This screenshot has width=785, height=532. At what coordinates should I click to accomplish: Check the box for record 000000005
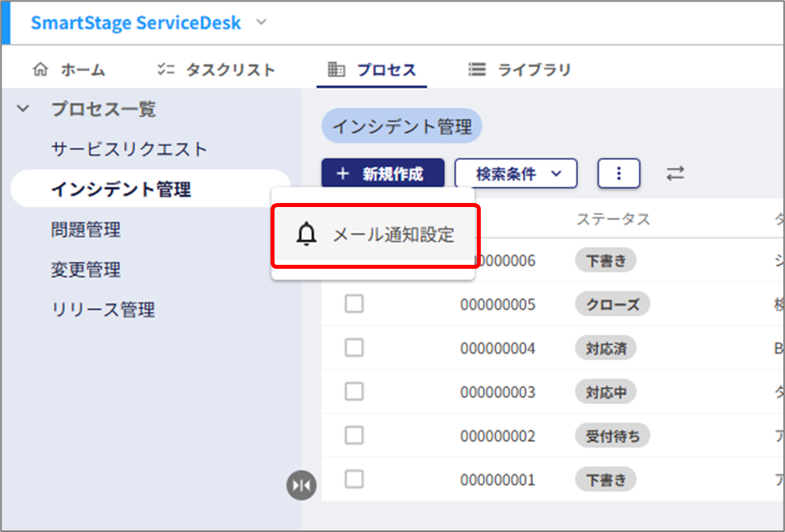pos(354,304)
